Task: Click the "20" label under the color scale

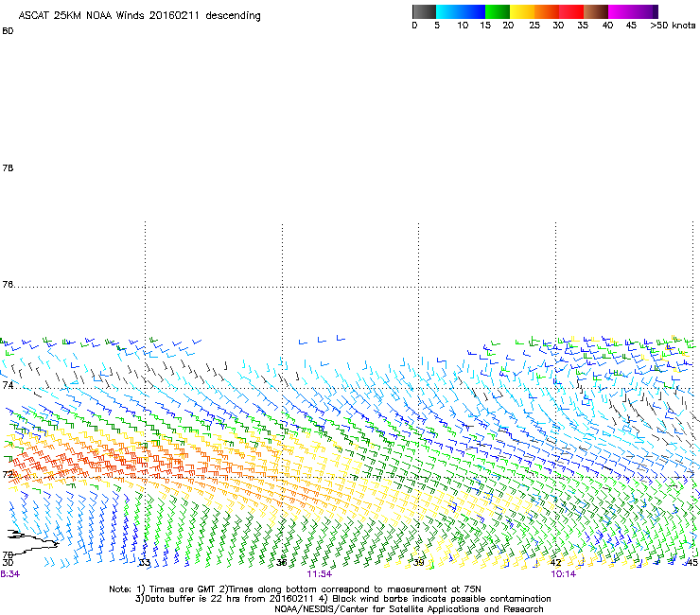Action: click(508, 26)
